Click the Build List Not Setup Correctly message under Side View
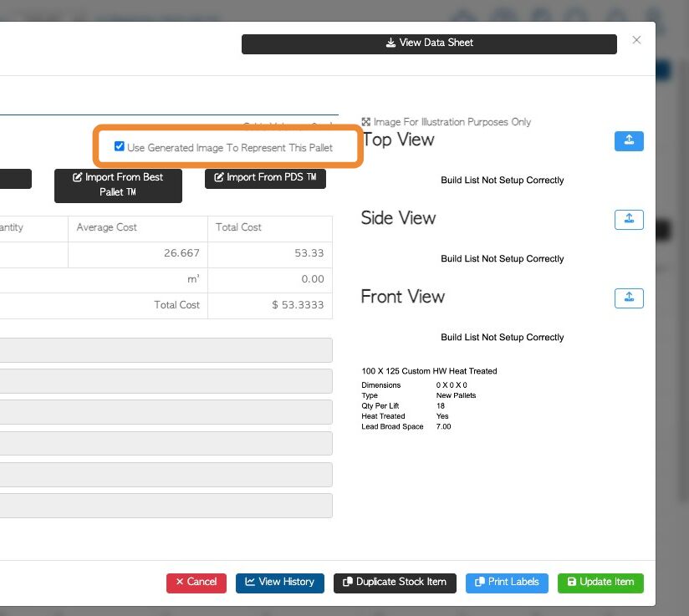Image resolution: width=689 pixels, height=616 pixels. point(503,259)
